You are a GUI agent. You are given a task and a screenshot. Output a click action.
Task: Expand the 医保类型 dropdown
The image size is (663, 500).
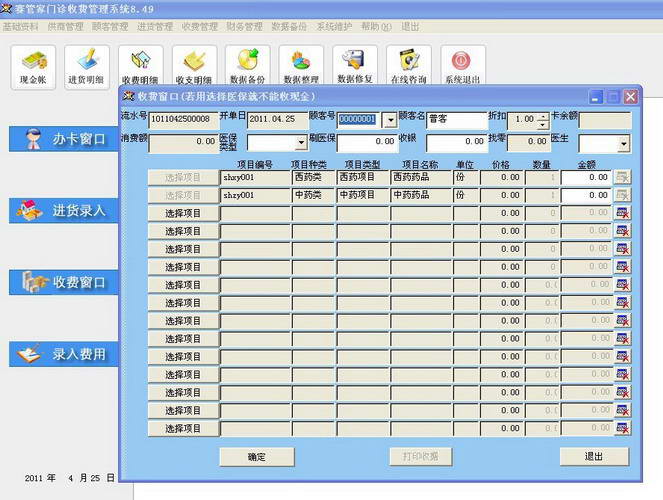(301, 143)
